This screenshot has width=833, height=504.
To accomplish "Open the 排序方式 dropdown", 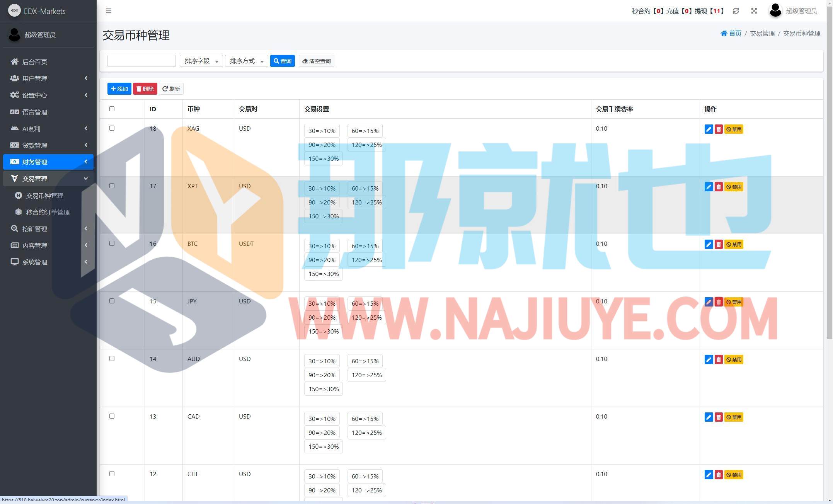I will (x=246, y=61).
